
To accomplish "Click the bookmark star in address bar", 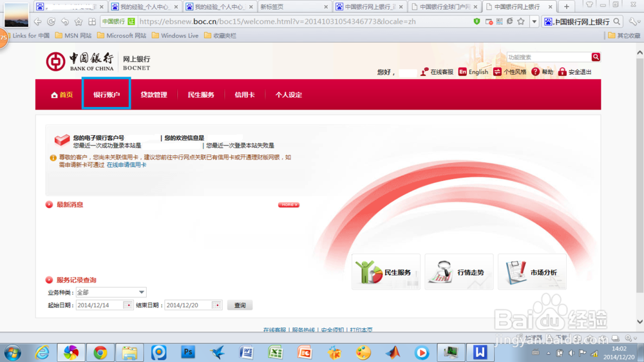I will pos(521,21).
